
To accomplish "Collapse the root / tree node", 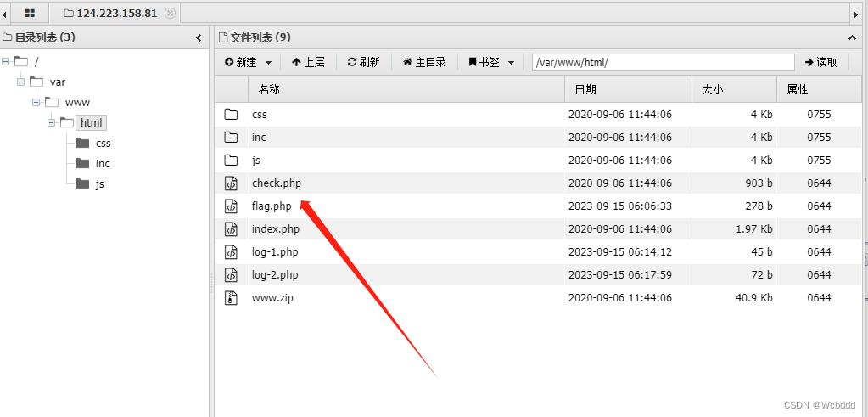I will [x=6, y=61].
